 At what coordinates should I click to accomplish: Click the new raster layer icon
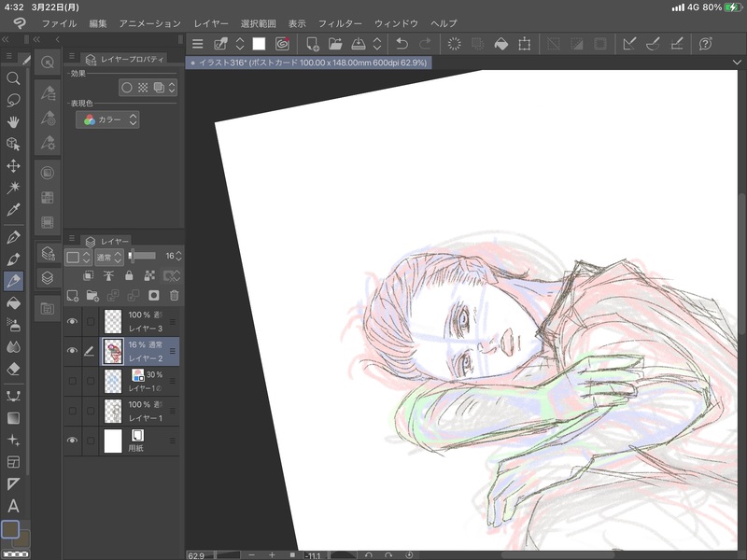click(72, 295)
